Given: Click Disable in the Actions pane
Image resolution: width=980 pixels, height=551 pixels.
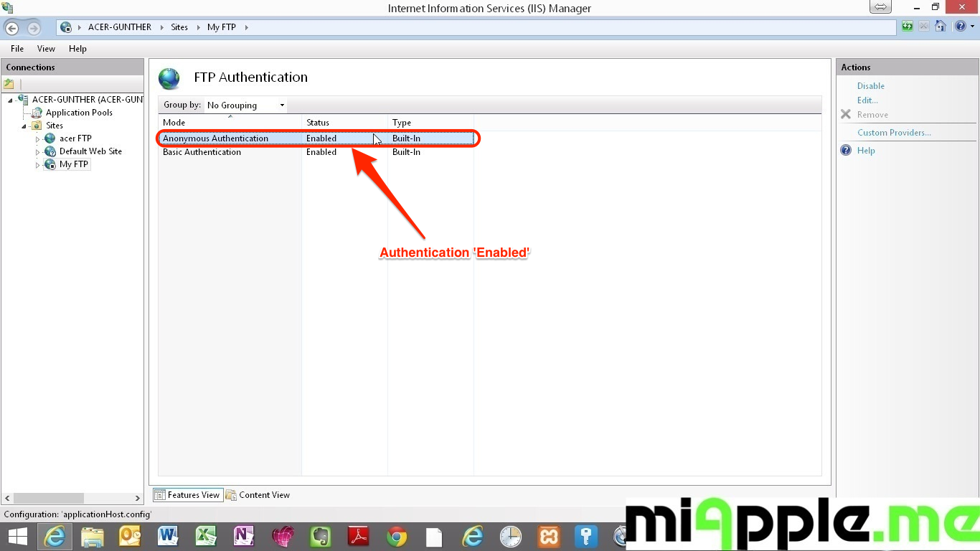Looking at the screenshot, I should [870, 86].
